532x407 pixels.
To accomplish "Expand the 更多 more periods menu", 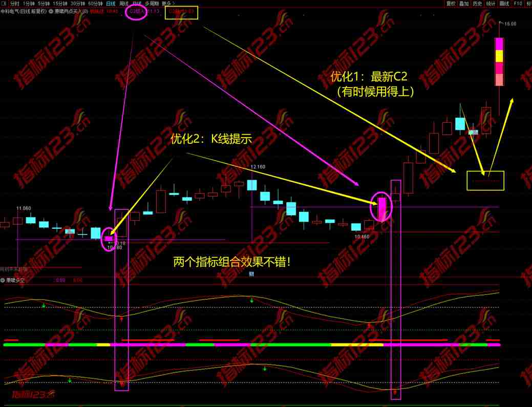I will (167, 3).
